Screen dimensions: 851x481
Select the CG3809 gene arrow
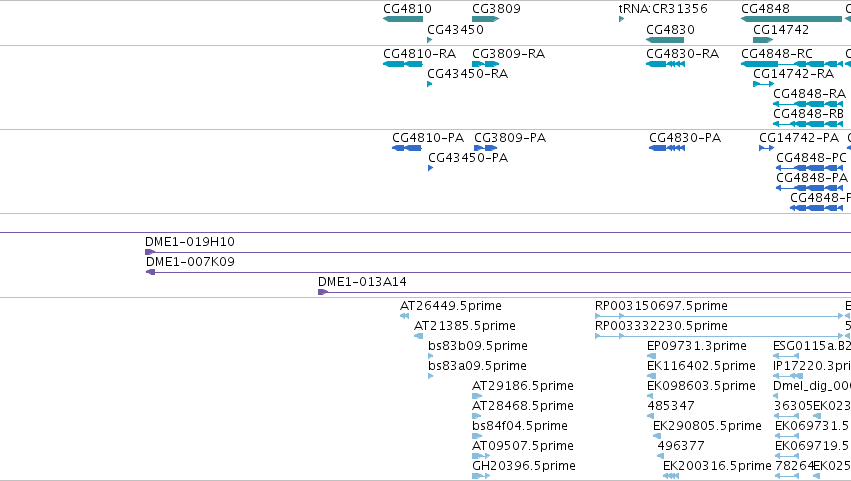(486, 19)
